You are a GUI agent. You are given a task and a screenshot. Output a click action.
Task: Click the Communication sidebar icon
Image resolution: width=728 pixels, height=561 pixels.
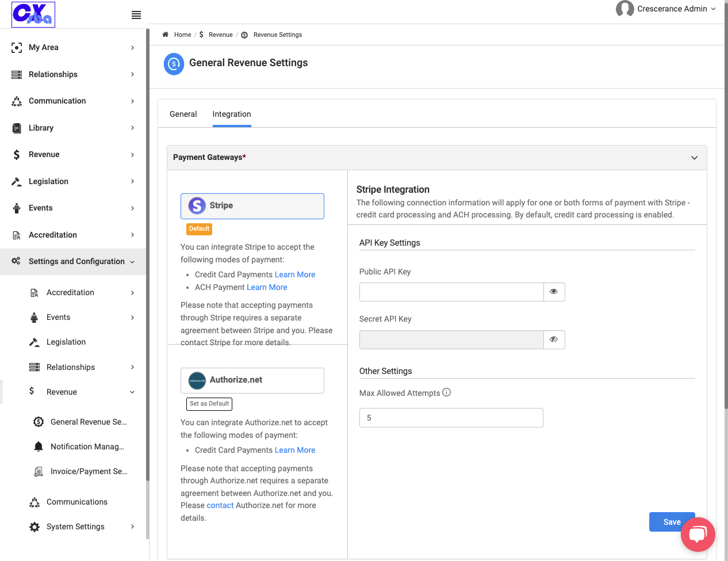point(17,101)
